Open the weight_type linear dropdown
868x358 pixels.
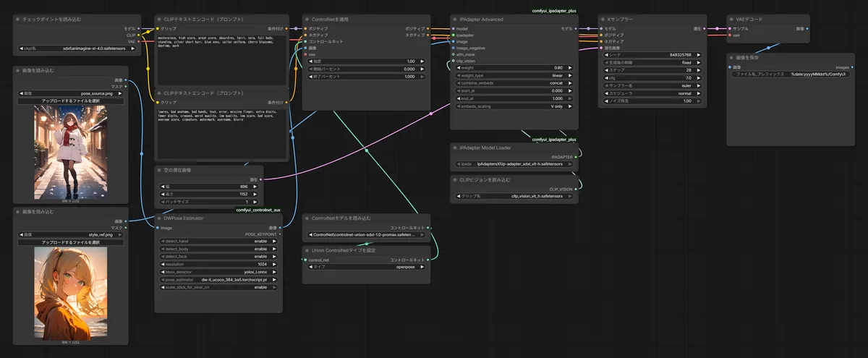point(513,75)
